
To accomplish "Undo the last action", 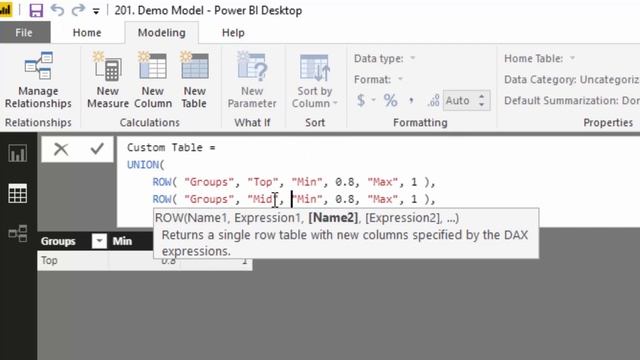I will [58, 10].
